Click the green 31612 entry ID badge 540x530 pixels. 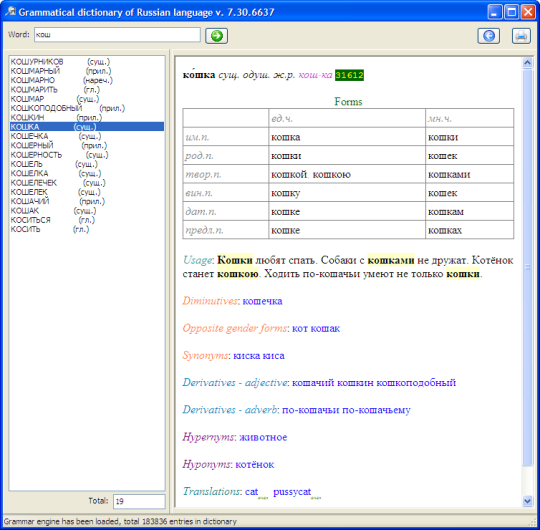click(349, 75)
